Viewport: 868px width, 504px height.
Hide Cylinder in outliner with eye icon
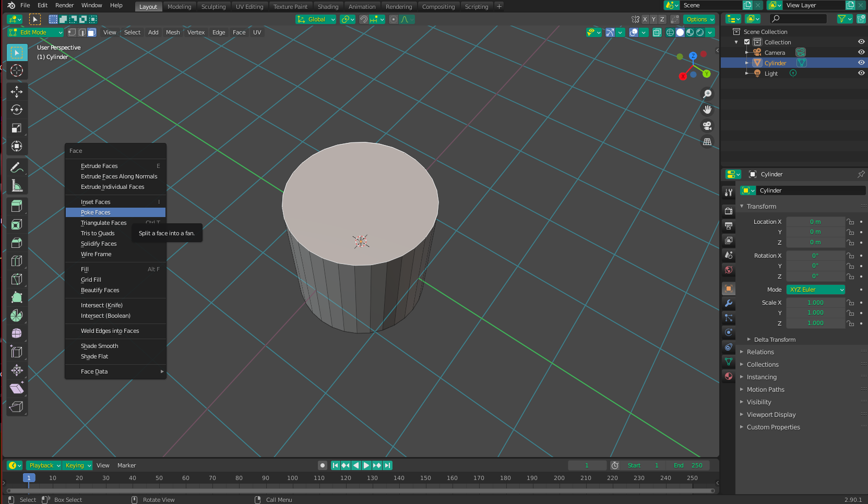861,63
